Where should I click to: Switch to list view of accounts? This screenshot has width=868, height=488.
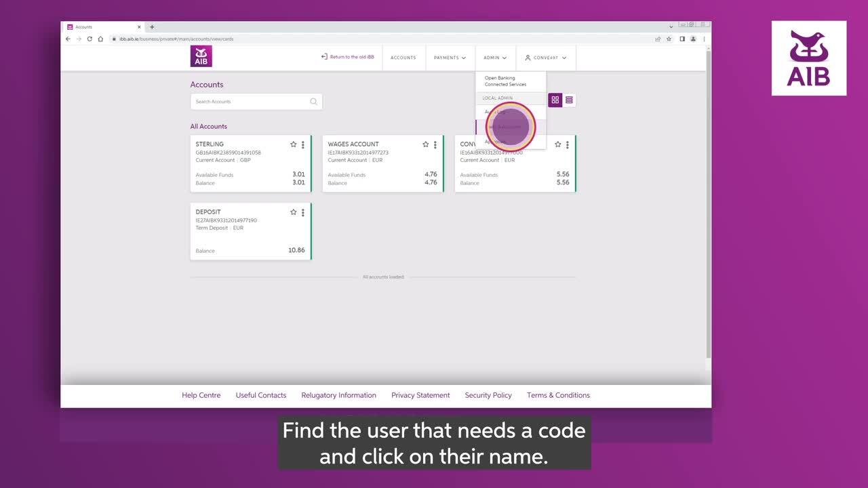point(569,100)
